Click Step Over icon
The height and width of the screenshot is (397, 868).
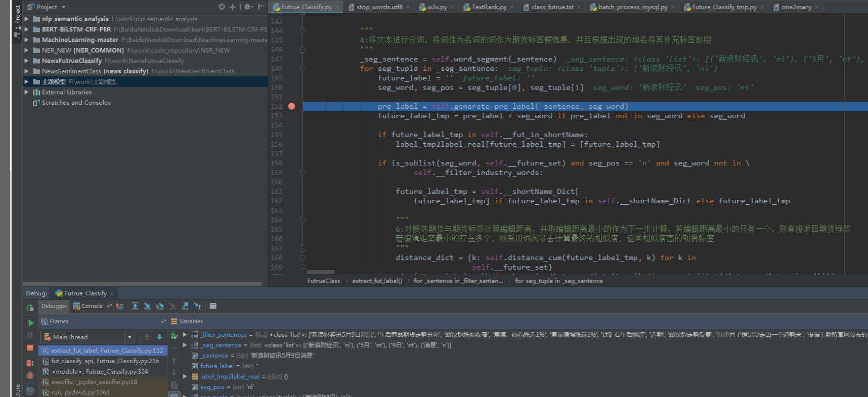(x=135, y=306)
